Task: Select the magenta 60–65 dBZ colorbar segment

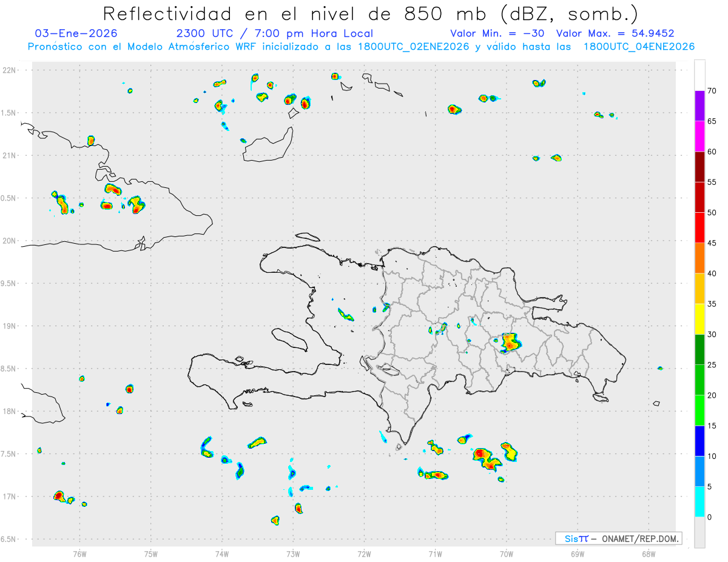Action: click(699, 136)
